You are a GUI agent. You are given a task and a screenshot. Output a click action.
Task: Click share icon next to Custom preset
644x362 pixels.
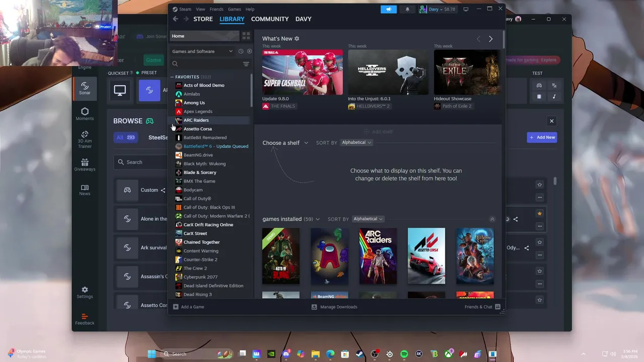163,190
